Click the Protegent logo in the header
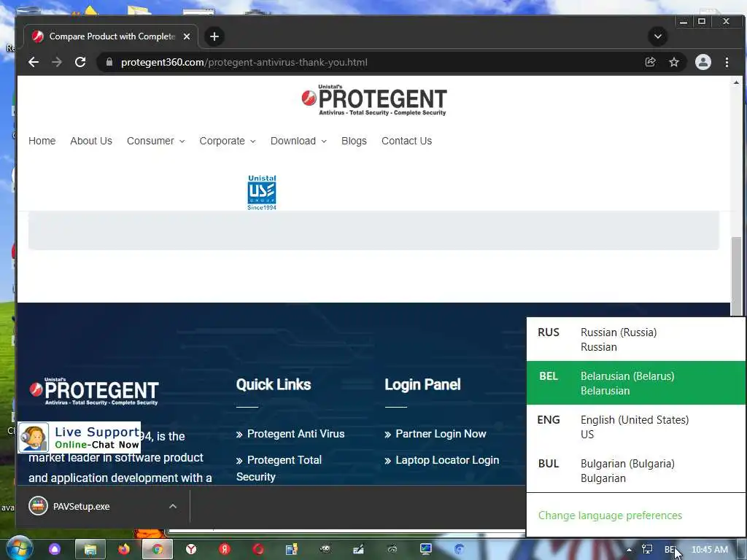The image size is (747, 560). pos(374,101)
